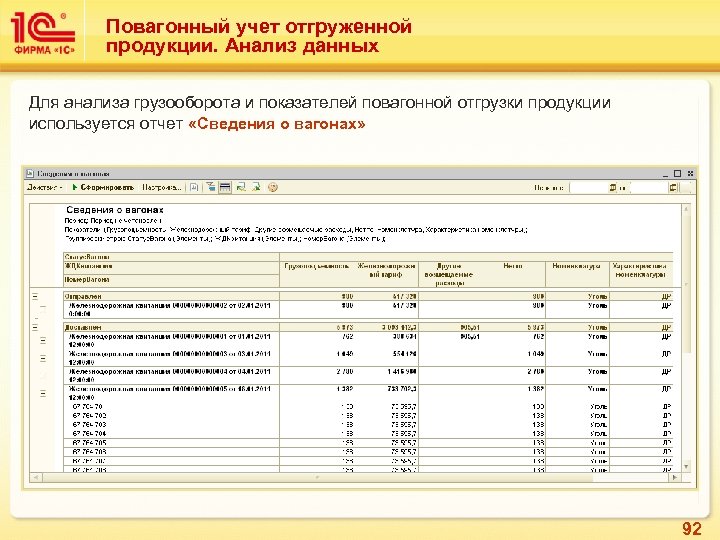Click the wagon number 67 764 703 row
Image resolution: width=720 pixels, height=540 pixels.
[368, 425]
